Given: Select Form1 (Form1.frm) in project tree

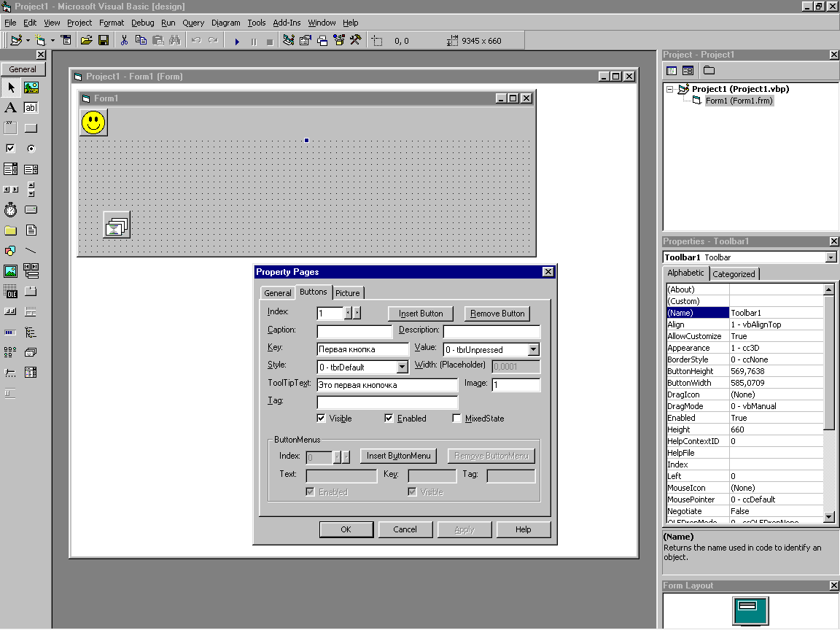Looking at the screenshot, I should pyautogui.click(x=739, y=101).
